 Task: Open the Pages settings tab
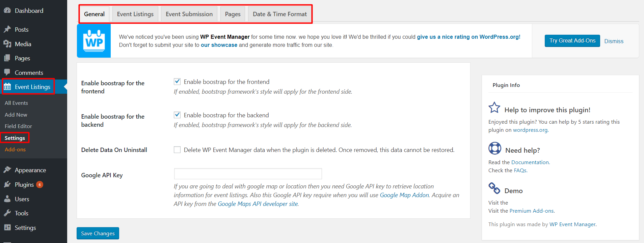coord(233,14)
